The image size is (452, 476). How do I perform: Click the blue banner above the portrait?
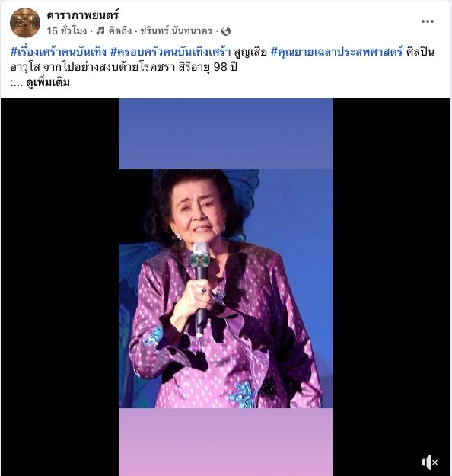point(225,133)
